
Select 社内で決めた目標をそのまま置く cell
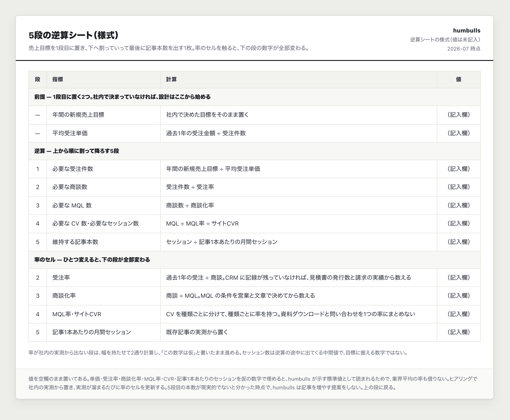[299, 115]
